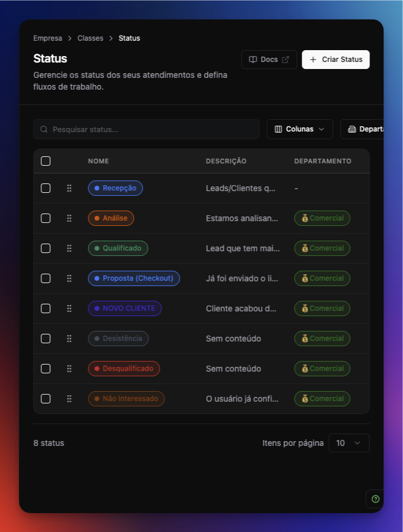Check the Análise row checkbox
403x532 pixels.
coord(46,218)
